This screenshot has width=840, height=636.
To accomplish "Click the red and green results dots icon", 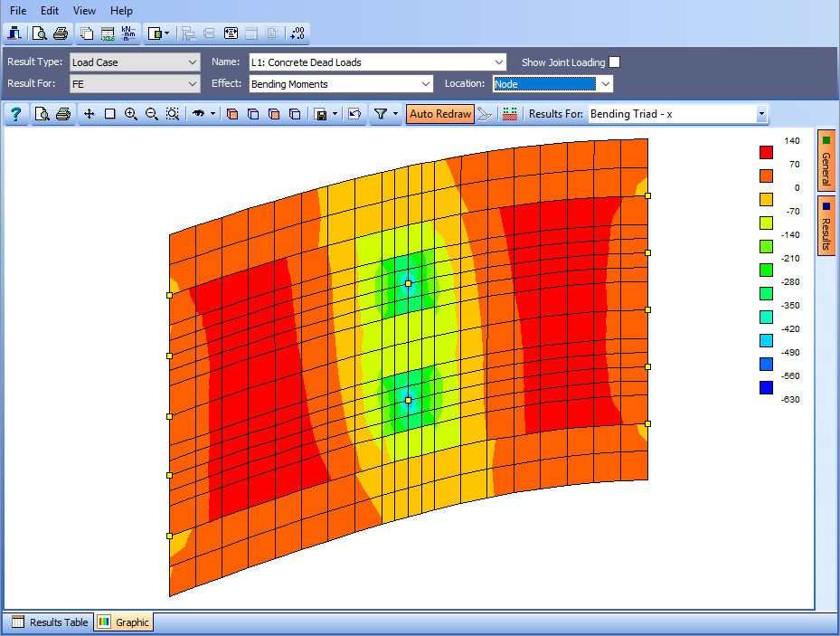I will (x=510, y=114).
